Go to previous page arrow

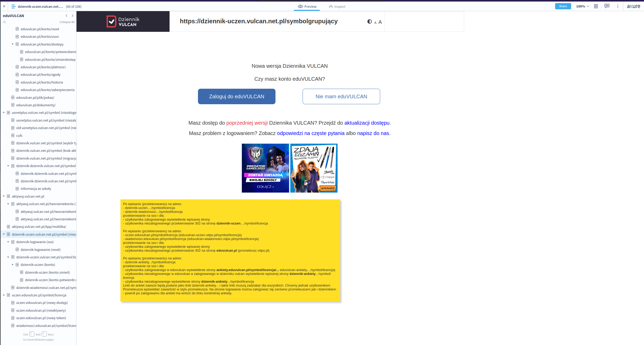tap(66, 16)
